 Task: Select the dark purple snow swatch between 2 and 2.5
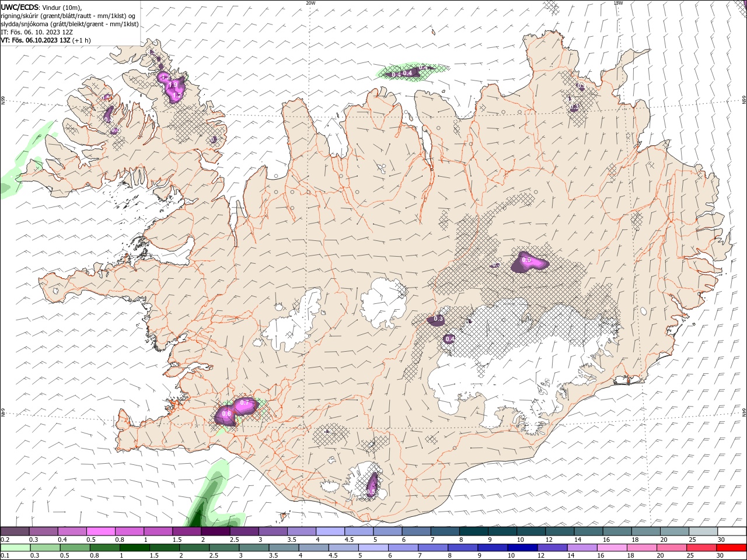point(215,531)
